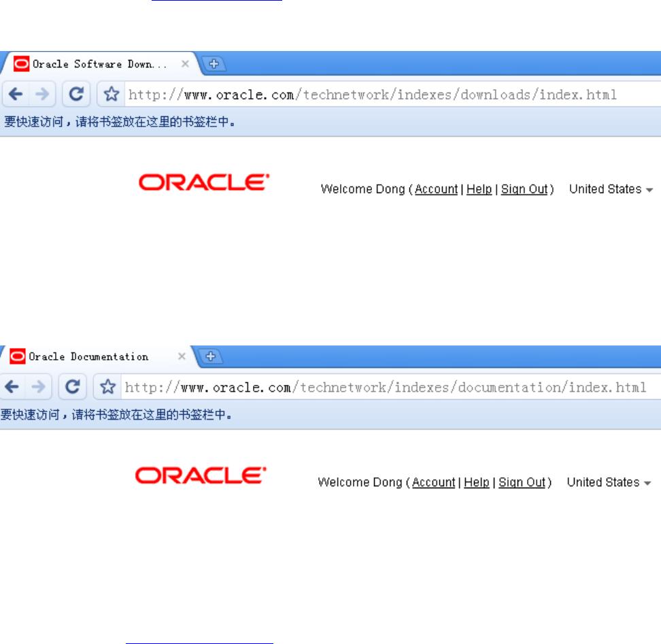Open new tab next to Oracle Documentation tab
The height and width of the screenshot is (644, 661).
pos(211,356)
